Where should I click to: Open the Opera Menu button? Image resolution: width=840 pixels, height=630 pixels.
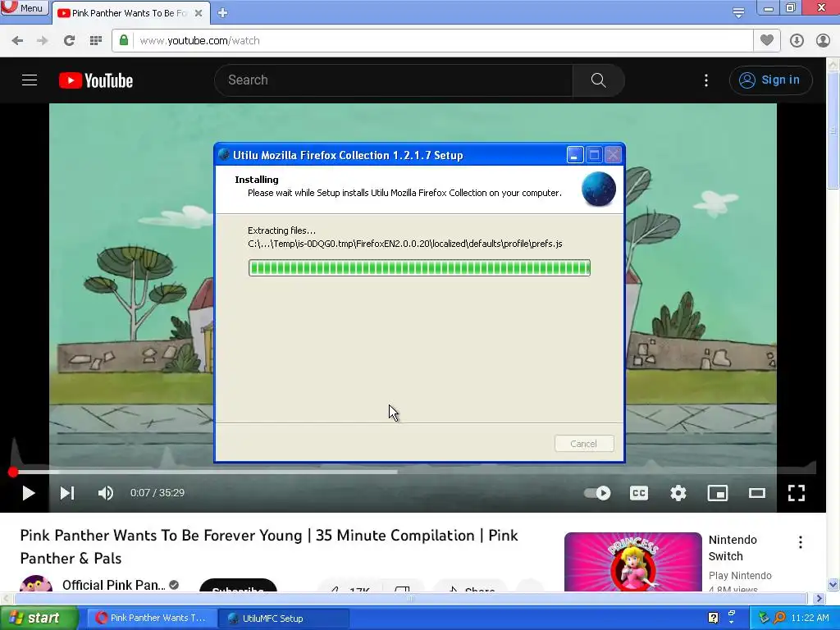24,8
